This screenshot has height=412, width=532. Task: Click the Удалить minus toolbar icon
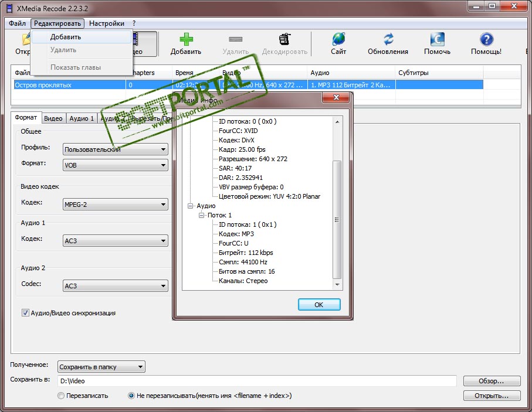coord(235,39)
